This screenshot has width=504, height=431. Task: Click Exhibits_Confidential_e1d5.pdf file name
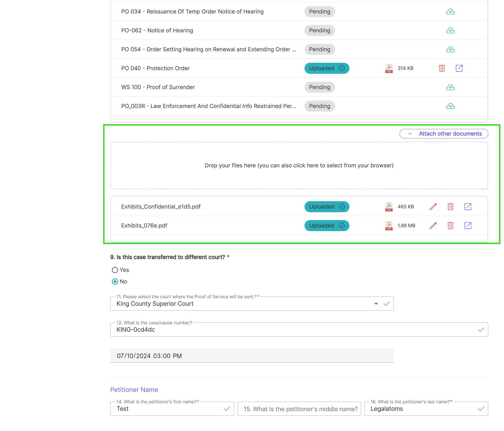161,207
